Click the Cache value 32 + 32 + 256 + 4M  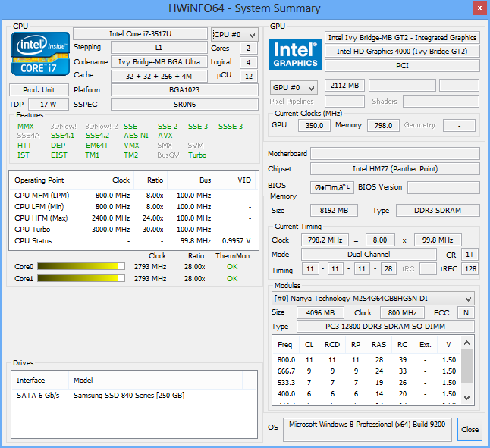pos(159,76)
